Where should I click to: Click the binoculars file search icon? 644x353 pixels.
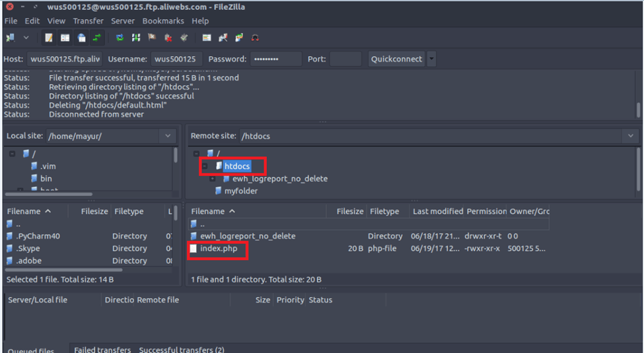click(x=255, y=38)
